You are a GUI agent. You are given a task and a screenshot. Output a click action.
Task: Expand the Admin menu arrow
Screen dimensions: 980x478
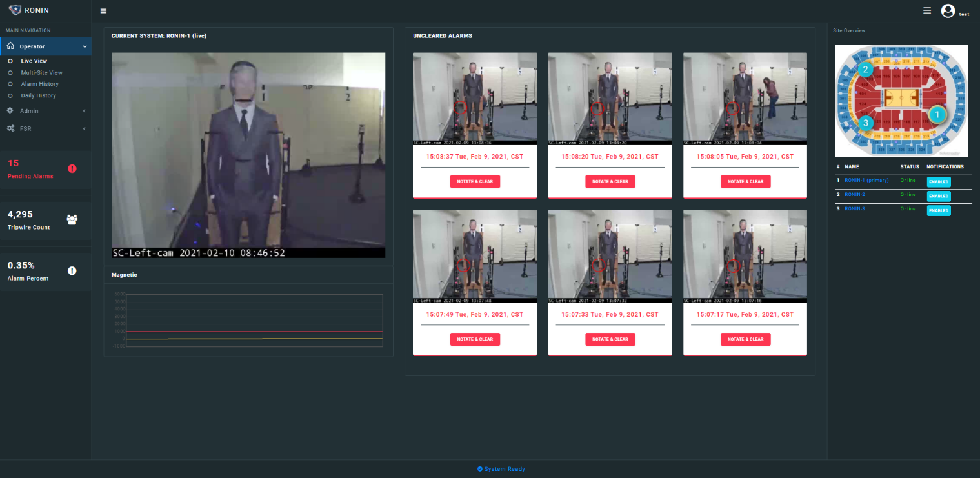(85, 111)
